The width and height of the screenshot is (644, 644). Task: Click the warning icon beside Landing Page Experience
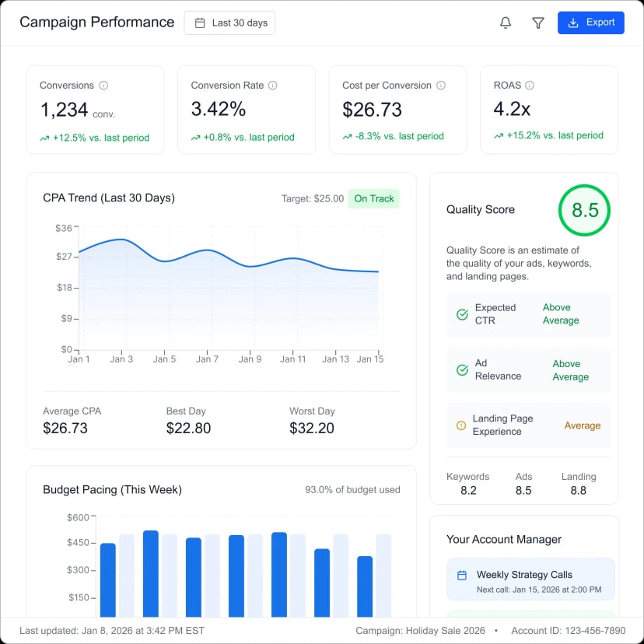[x=461, y=425]
